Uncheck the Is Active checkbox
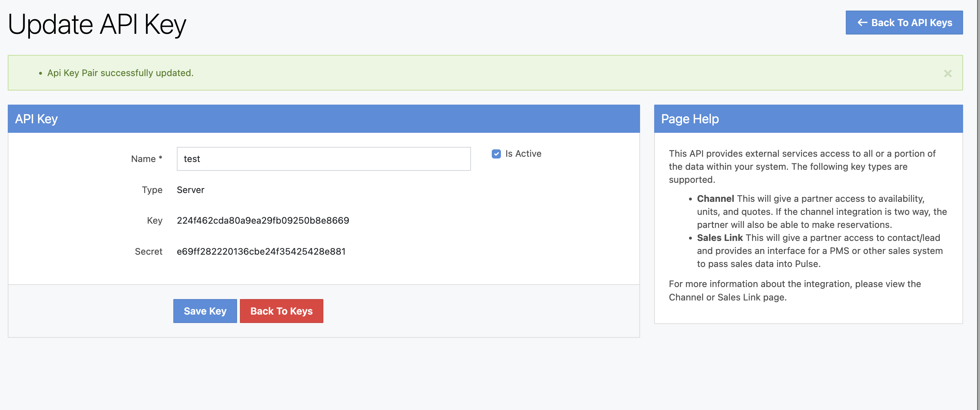The width and height of the screenshot is (980, 410). coord(496,154)
